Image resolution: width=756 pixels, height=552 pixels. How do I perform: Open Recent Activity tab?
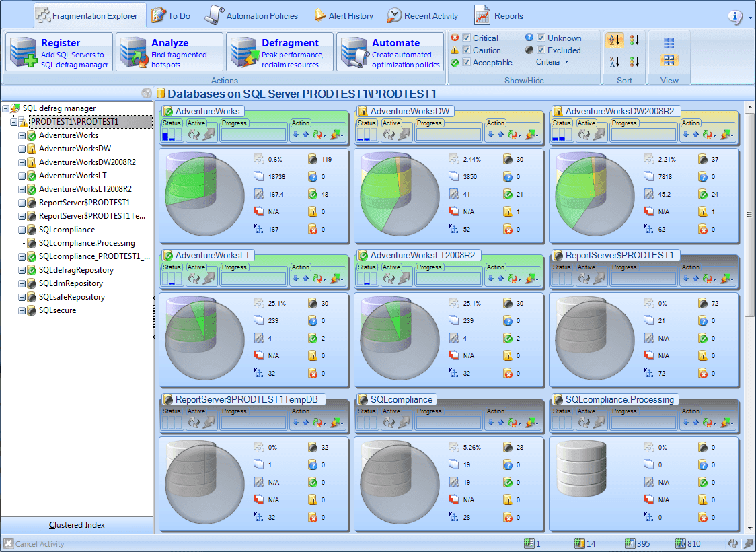point(423,16)
